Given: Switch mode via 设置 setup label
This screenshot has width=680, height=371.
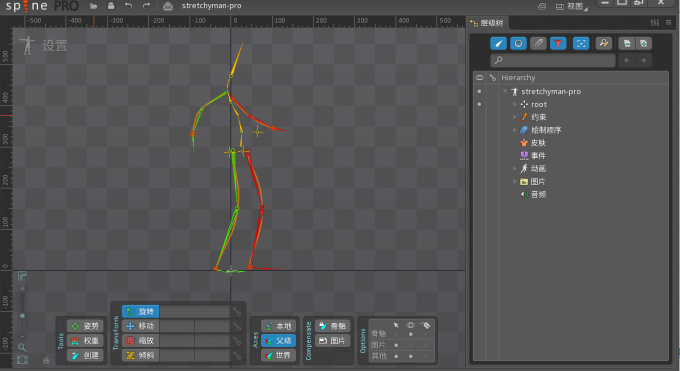Looking at the screenshot, I should click(55, 46).
